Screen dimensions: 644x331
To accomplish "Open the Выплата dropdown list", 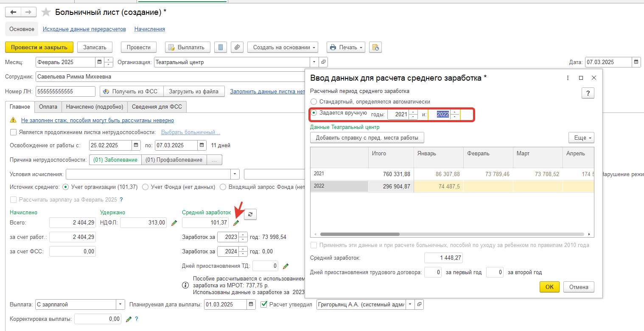I will click(120, 304).
